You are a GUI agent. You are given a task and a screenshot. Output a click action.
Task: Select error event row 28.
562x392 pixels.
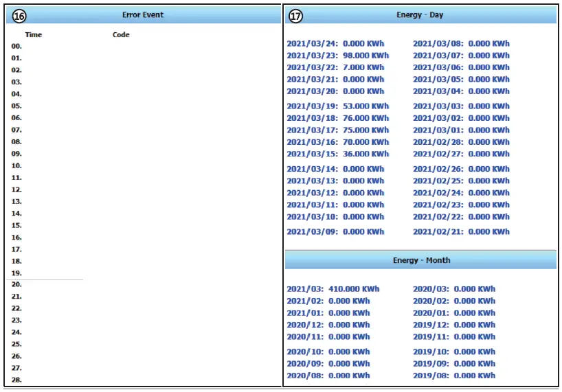tap(16, 380)
